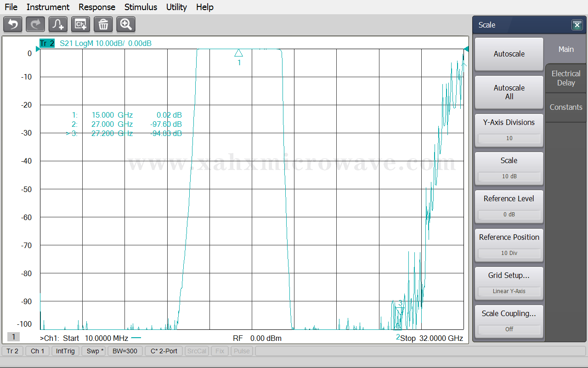Click the add channel icon
Screen dimensions: 588x368
click(81, 24)
